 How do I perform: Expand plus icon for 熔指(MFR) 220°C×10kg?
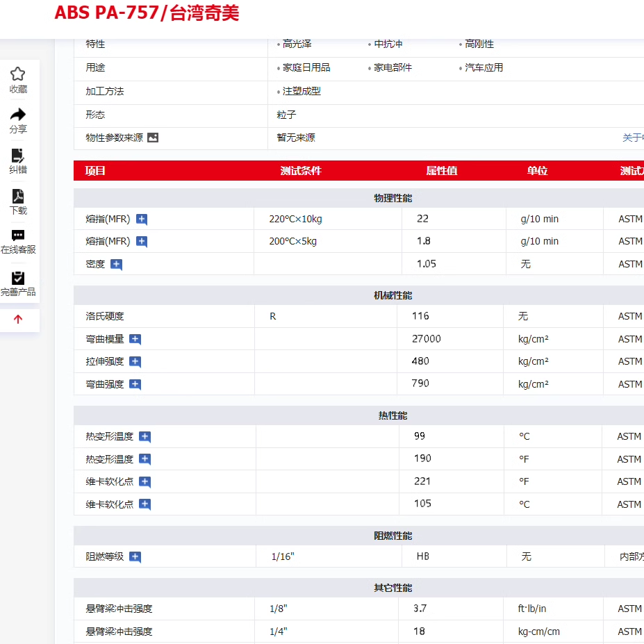(x=142, y=220)
